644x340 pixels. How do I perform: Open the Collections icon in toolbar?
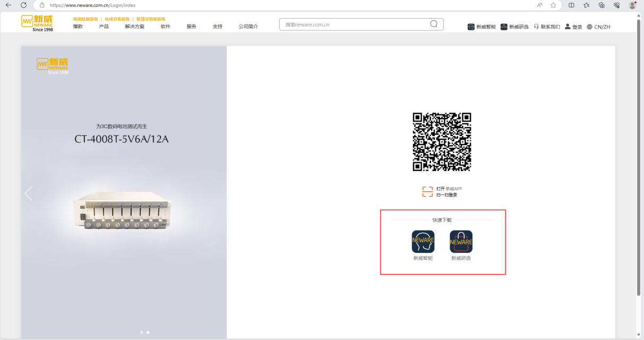pyautogui.click(x=602, y=5)
